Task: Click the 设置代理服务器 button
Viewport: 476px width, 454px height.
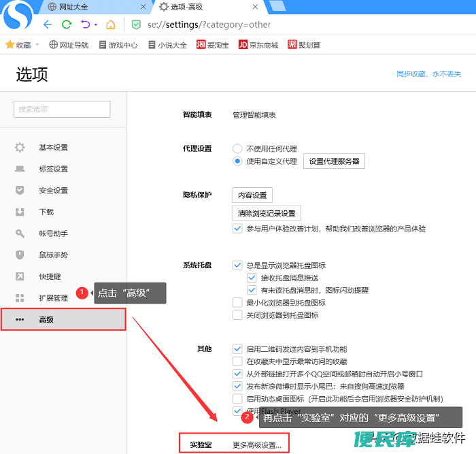Action: coord(335,161)
